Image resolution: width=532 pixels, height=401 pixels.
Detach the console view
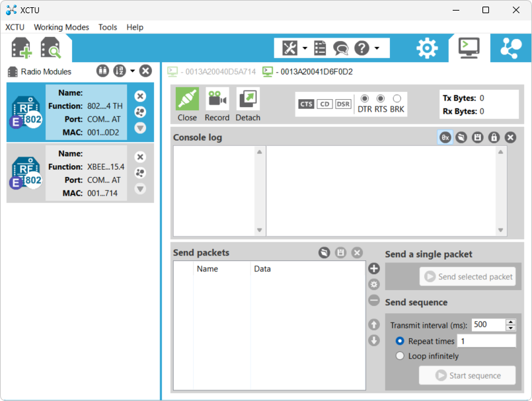[x=248, y=104]
